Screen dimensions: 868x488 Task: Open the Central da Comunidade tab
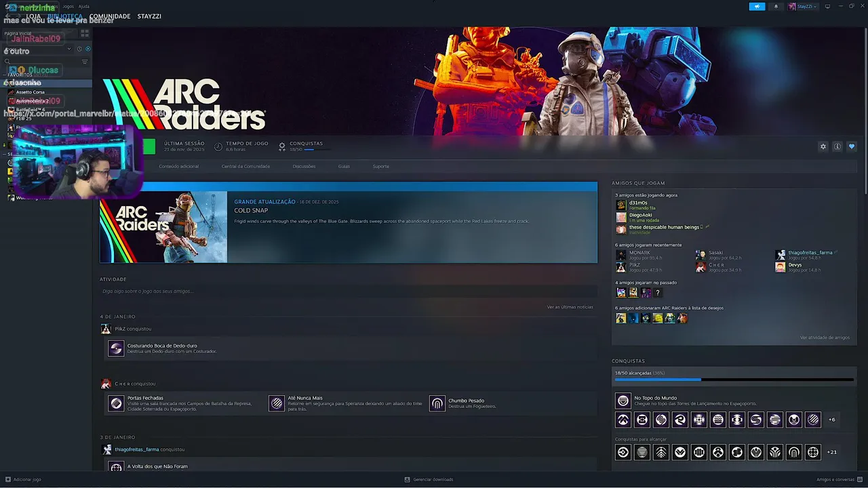pos(245,166)
